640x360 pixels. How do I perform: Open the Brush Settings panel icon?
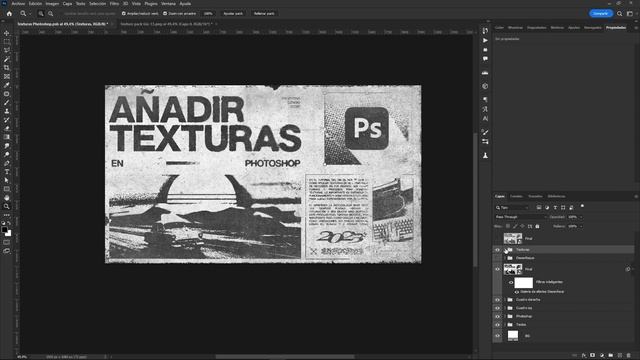[485, 132]
